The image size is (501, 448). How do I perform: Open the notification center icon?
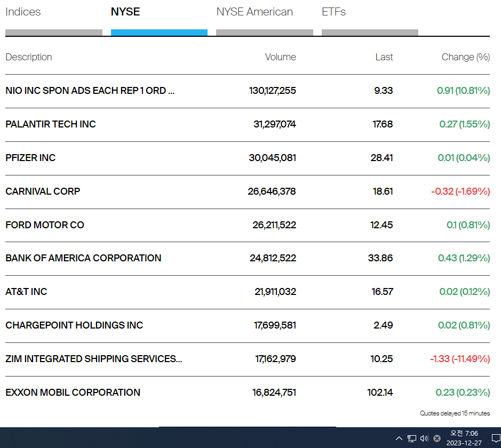tap(496, 438)
